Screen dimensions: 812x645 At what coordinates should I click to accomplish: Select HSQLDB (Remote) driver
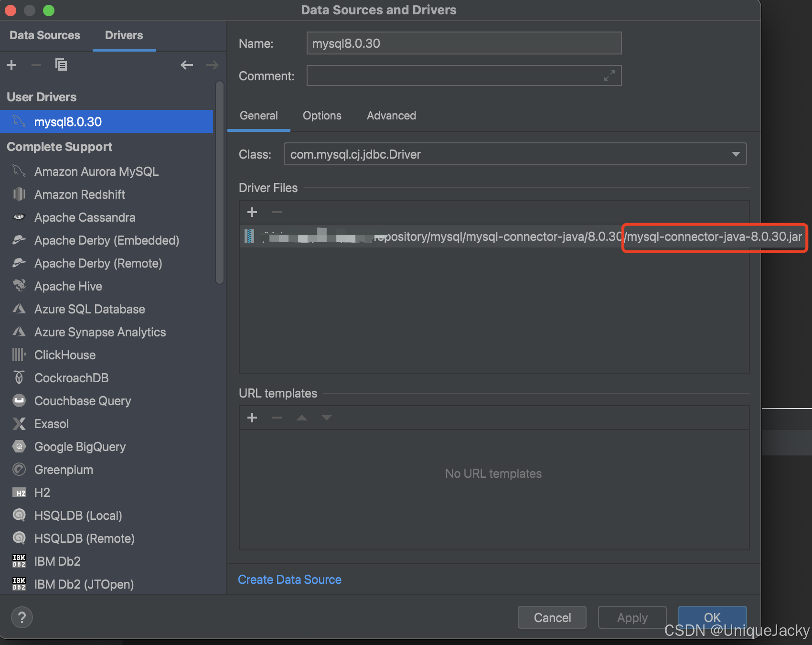coord(107,538)
